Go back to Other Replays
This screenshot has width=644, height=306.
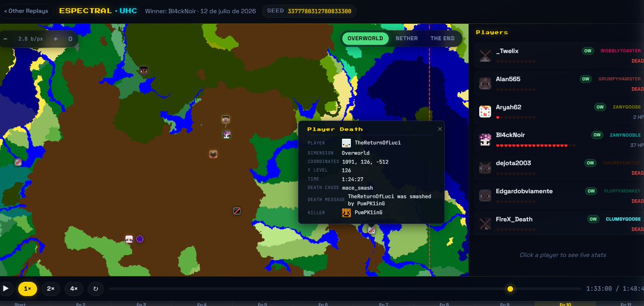click(x=26, y=11)
